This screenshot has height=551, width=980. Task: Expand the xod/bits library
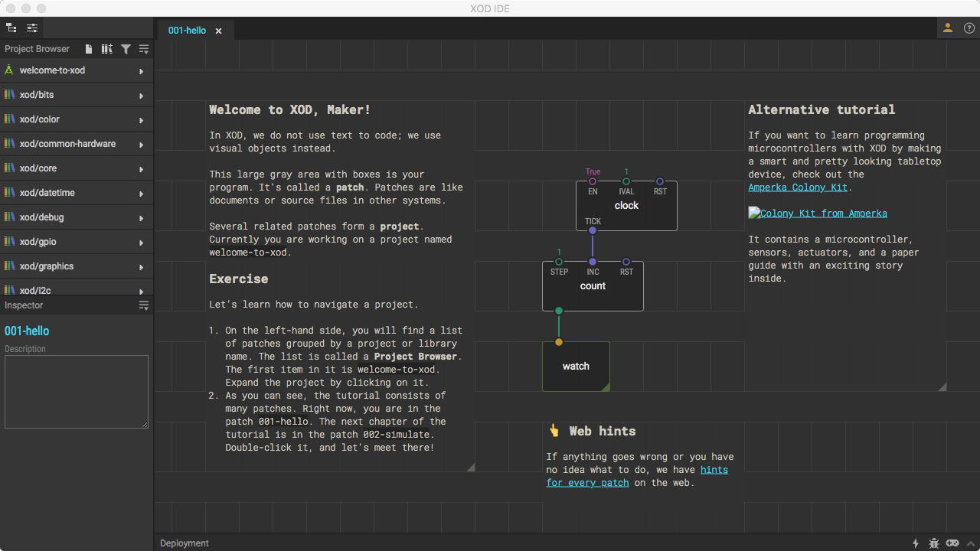(37, 95)
